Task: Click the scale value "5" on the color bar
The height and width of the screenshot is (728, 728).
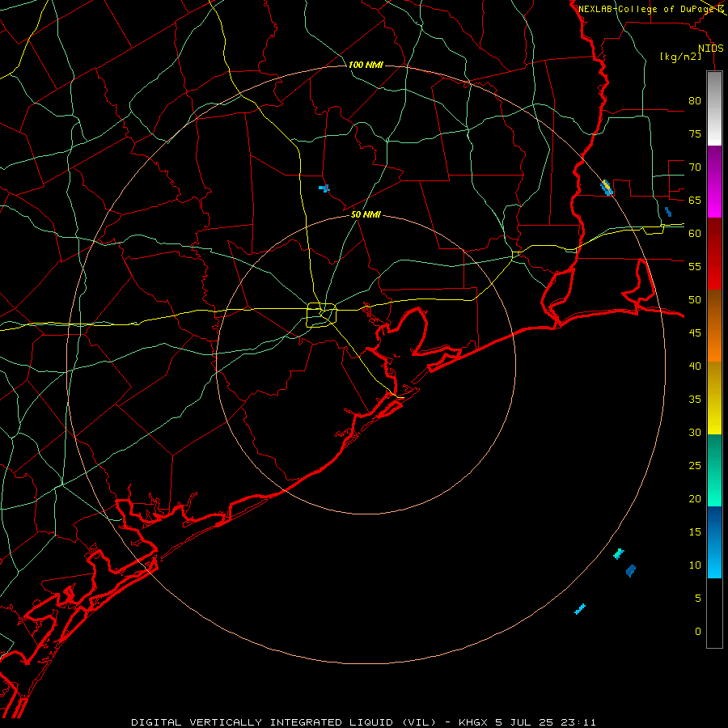Action: point(698,598)
